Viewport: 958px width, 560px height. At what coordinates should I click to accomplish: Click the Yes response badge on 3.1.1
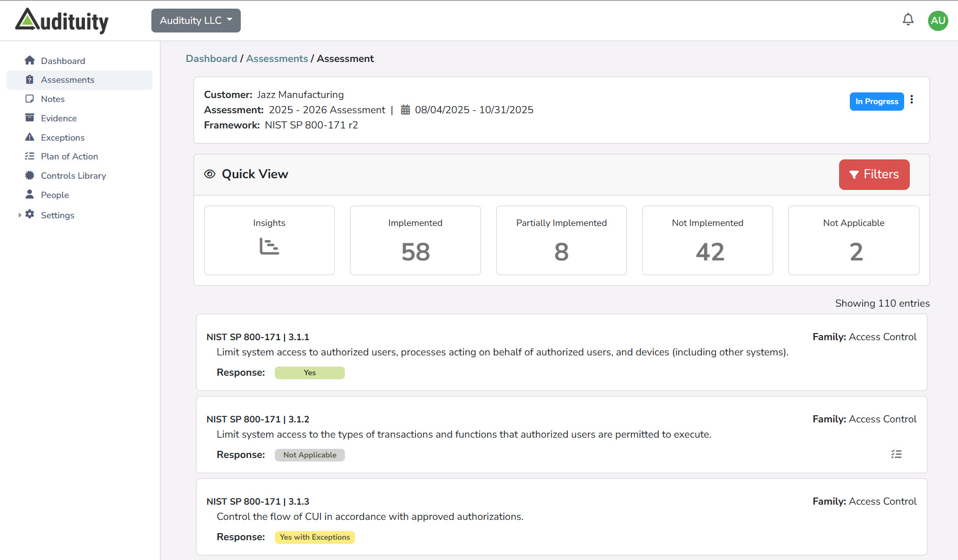[309, 372]
